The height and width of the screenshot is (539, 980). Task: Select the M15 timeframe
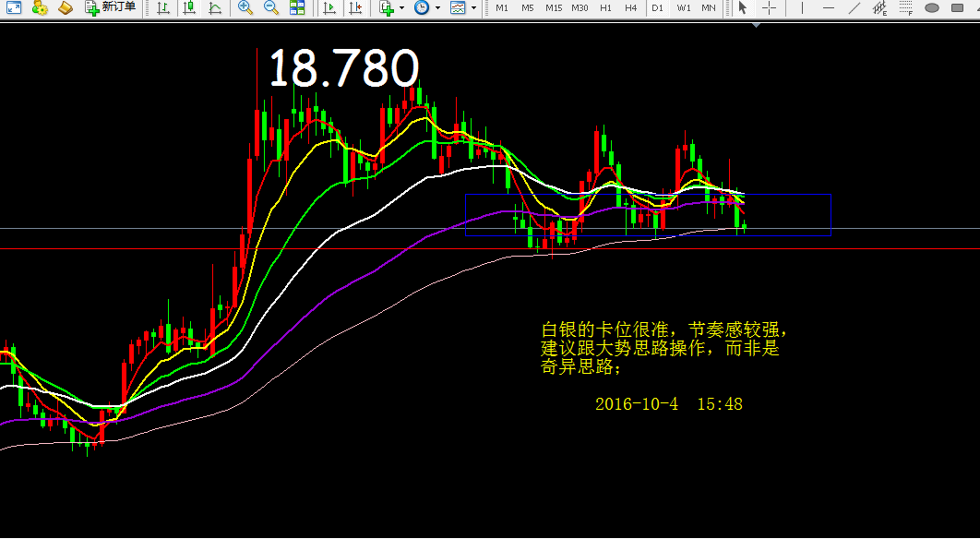(554, 7)
